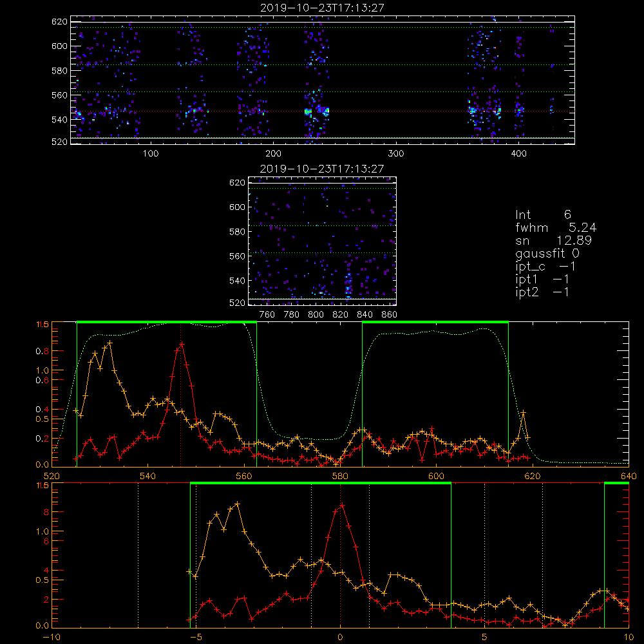This screenshot has height=644, width=644.
Task: Click the tallest orange peak in the 520–640 profile plot
Action: [x=109, y=343]
